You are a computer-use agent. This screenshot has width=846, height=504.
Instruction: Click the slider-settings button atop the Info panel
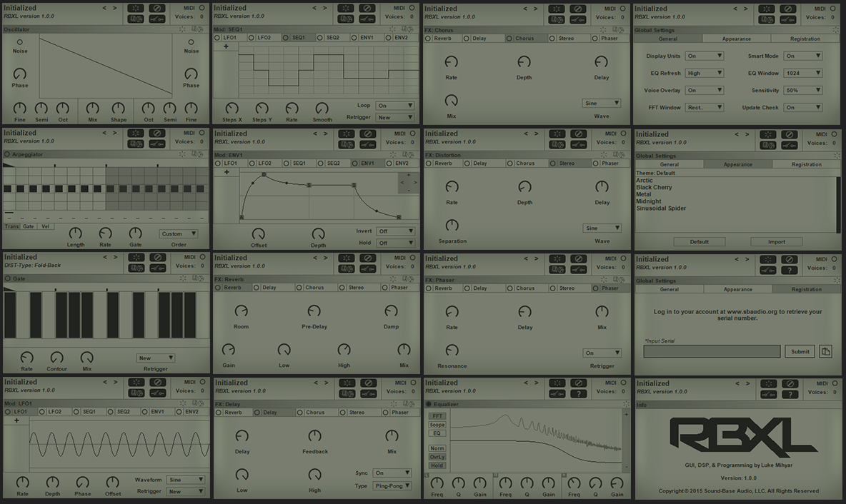(768, 395)
